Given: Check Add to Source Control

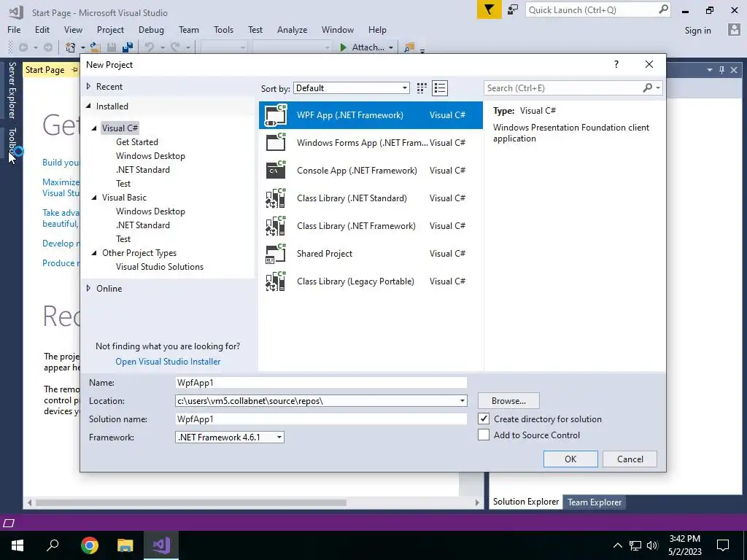Looking at the screenshot, I should click(484, 435).
